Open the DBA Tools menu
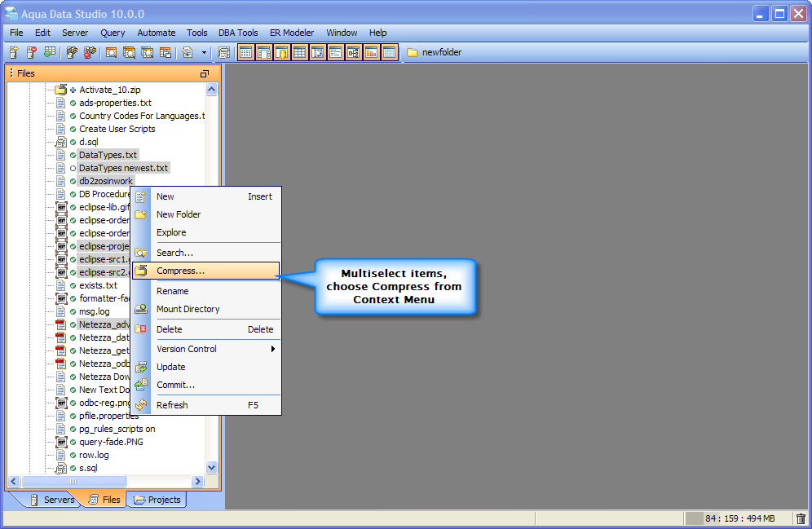The width and height of the screenshot is (812, 529). point(238,33)
